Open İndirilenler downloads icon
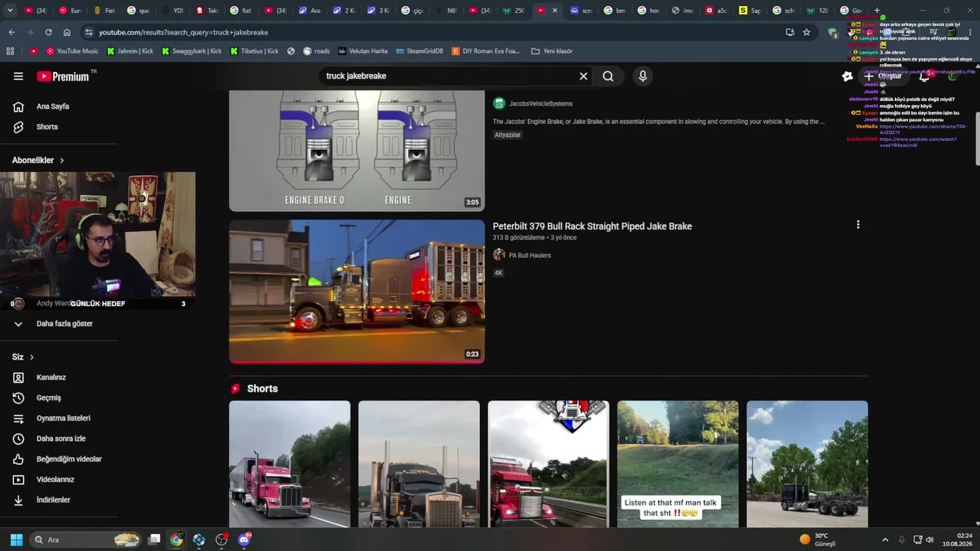This screenshot has width=980, height=551. (18, 500)
